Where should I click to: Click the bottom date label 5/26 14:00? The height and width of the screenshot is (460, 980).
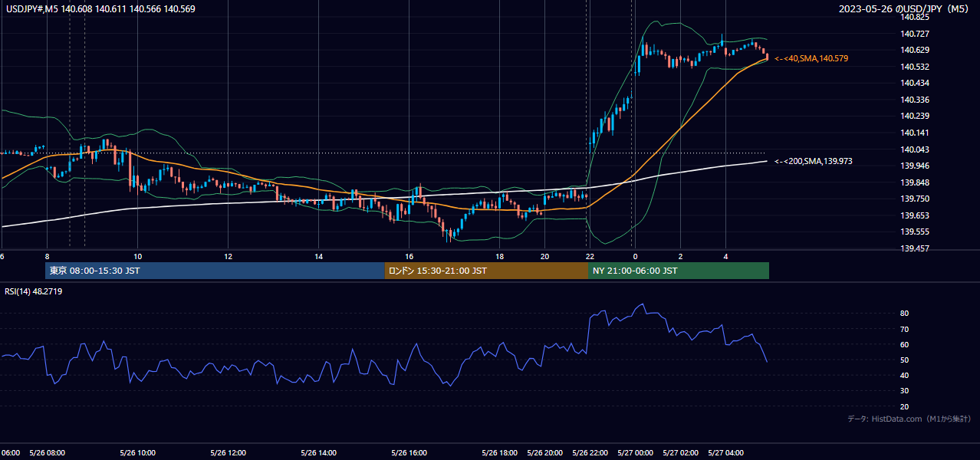click(317, 453)
